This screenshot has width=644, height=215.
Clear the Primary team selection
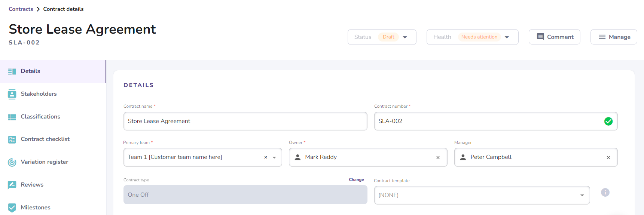coord(266,157)
